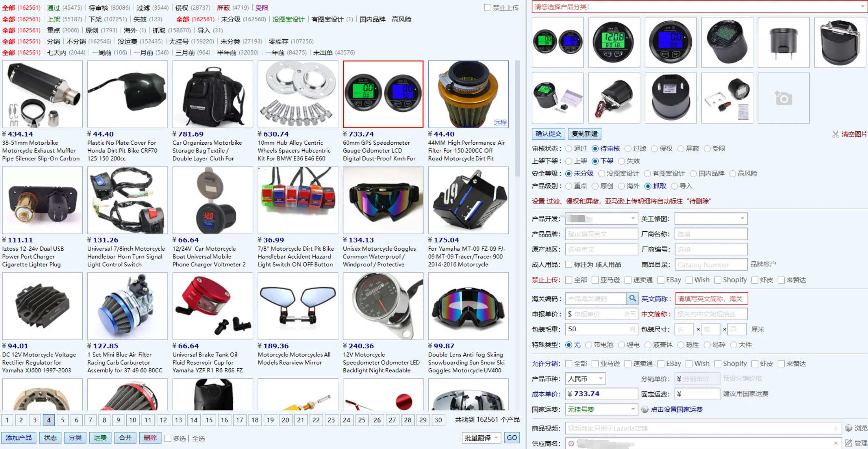Screen dimensions: 868x449
Task: Open the 批量翻译 dropdown
Action: (481, 438)
